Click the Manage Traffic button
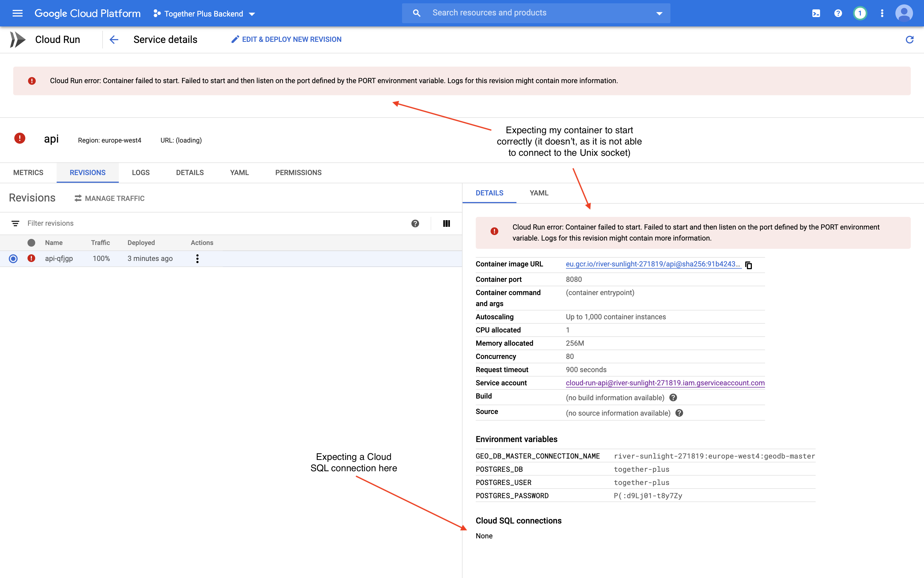 pos(109,198)
